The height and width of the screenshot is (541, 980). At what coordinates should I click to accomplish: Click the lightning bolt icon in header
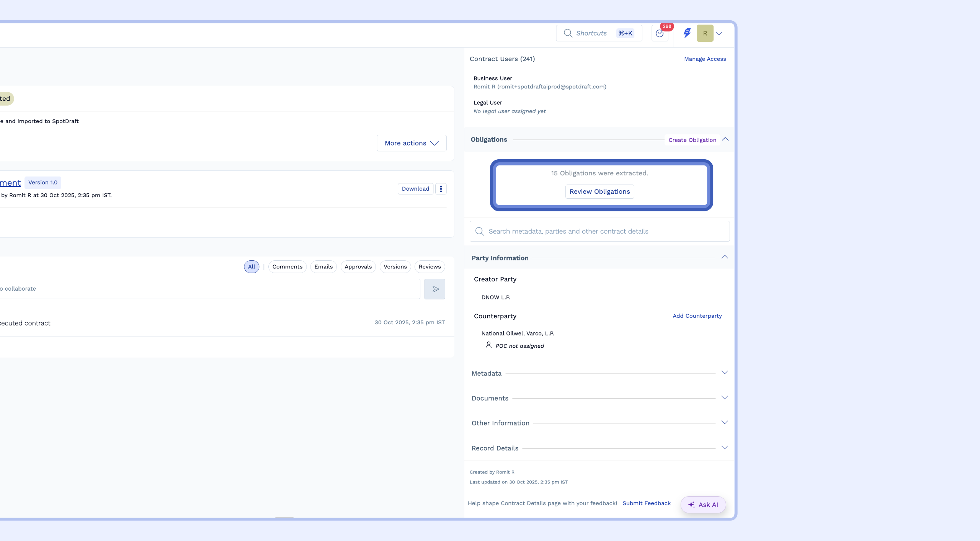[687, 33]
